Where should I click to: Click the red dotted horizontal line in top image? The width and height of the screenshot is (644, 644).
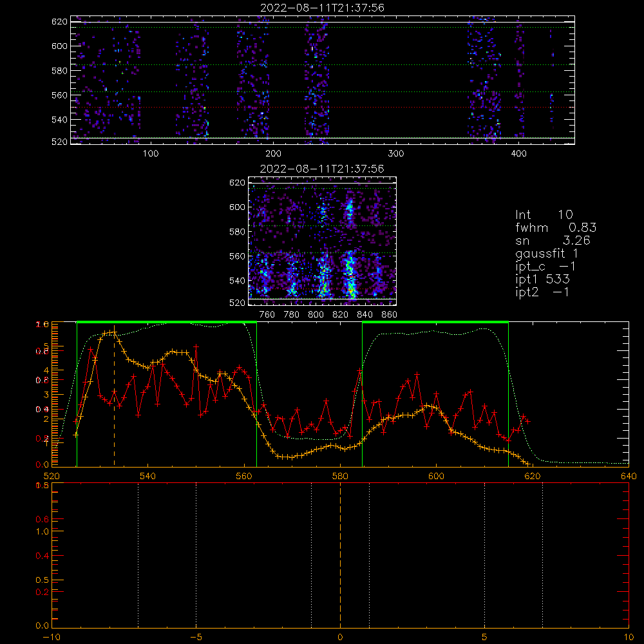[x=323, y=107]
